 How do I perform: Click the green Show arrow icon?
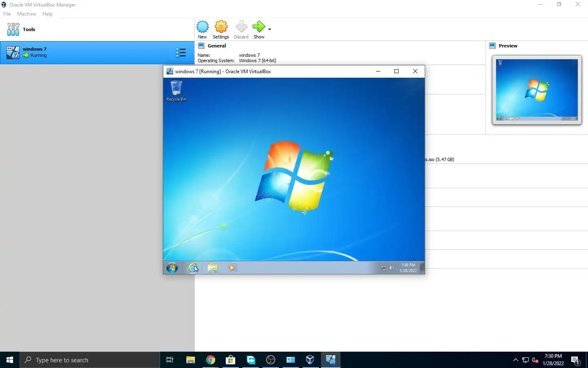point(259,27)
